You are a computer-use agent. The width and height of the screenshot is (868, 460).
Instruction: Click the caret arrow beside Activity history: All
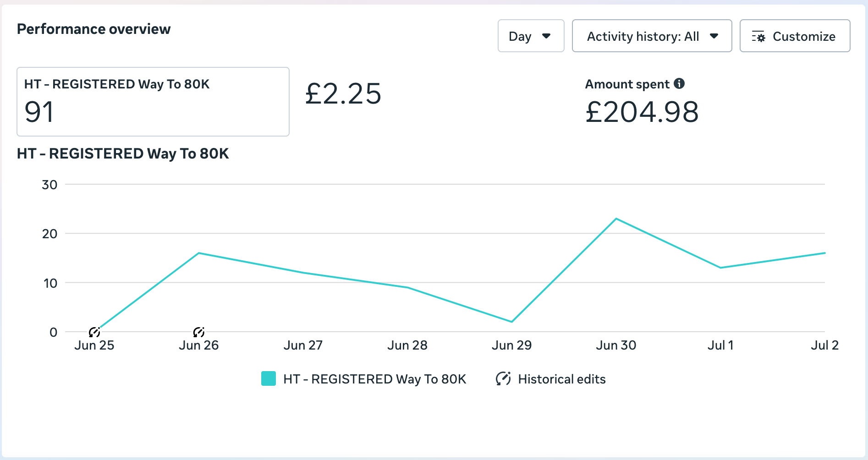point(714,36)
